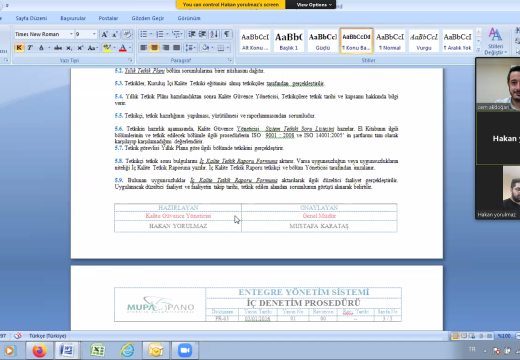Viewport: 520px width, 360px height.
Task: Click Türkçe (Türkiye) language indicator
Action: [47, 336]
